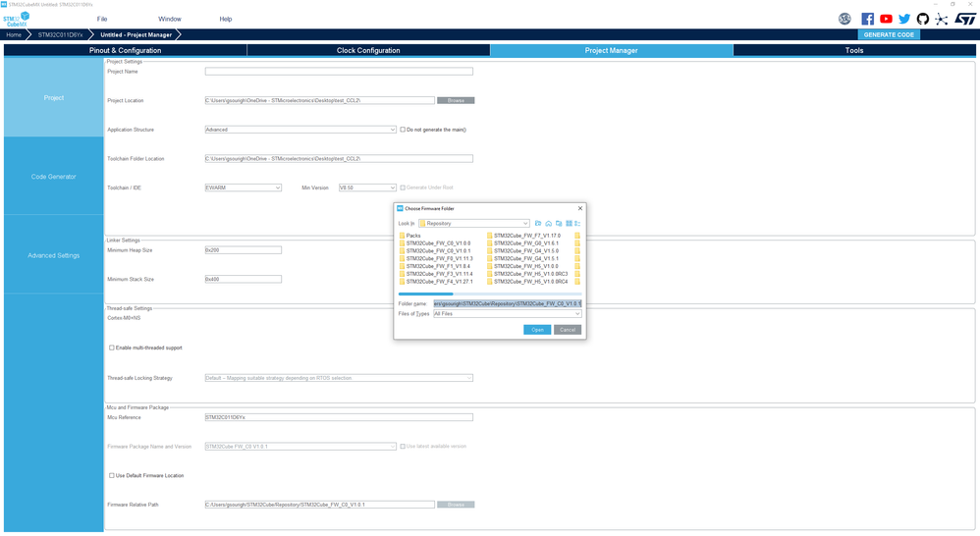
Task: Select STM32Cube_FW_F1_V1.8.4 folder name
Action: click(x=438, y=266)
